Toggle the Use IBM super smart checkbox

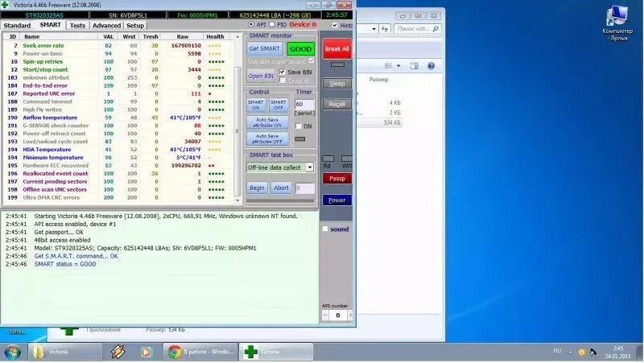(312, 61)
